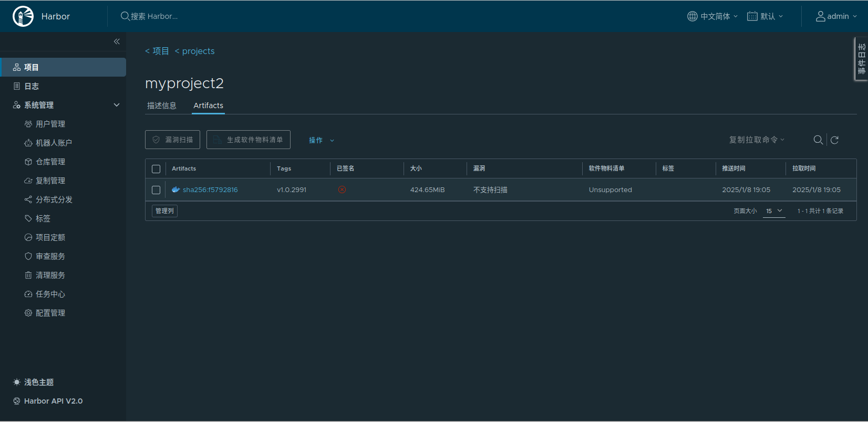The width and height of the screenshot is (868, 422).
Task: Open 清理服务 page
Action: (x=50, y=275)
